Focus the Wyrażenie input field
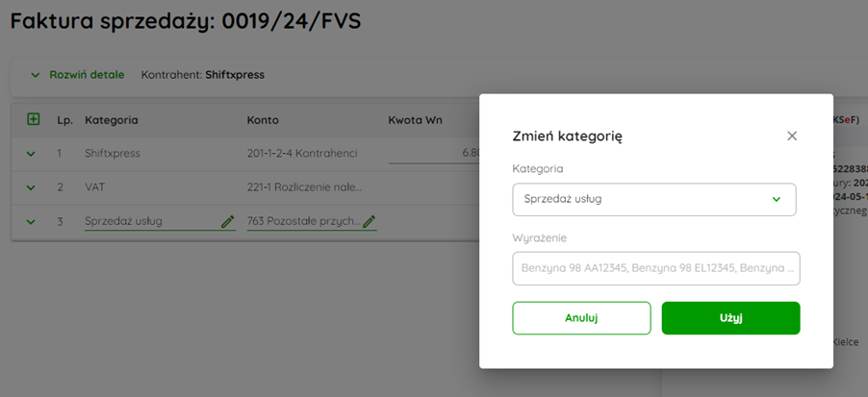868x397 pixels. [x=656, y=268]
